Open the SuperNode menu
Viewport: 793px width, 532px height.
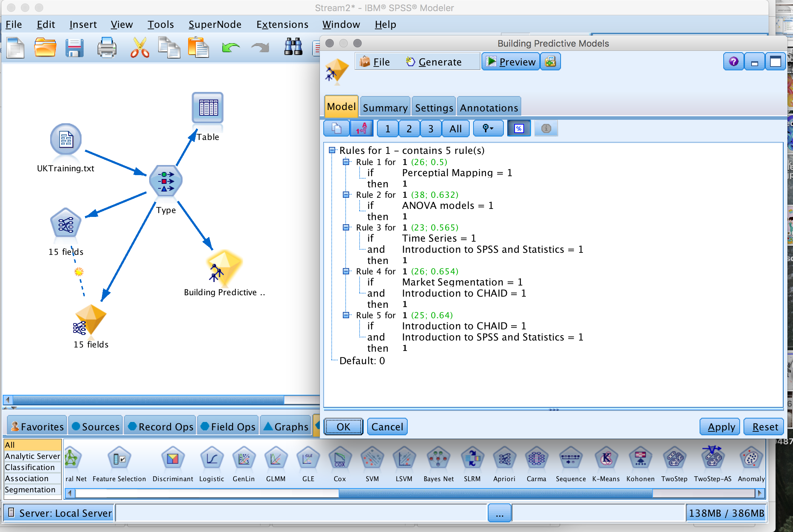click(x=215, y=24)
